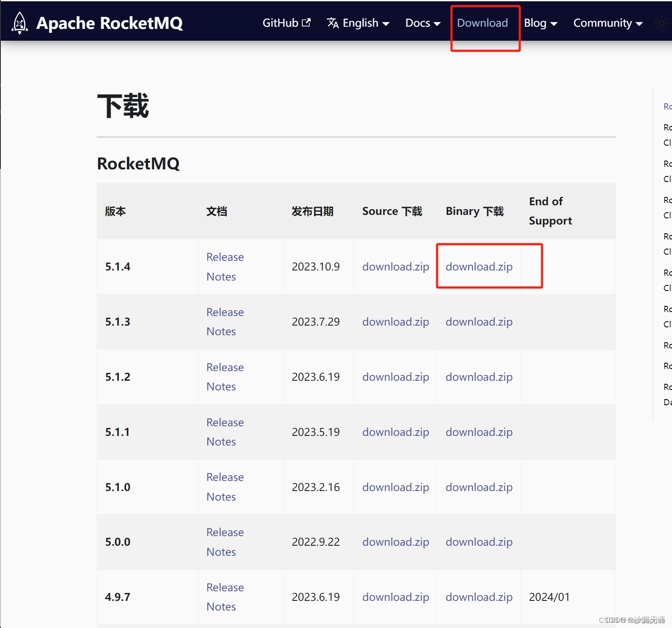The image size is (672, 628).
Task: Click the Apache RocketMQ rocket logo
Action: pos(19,23)
